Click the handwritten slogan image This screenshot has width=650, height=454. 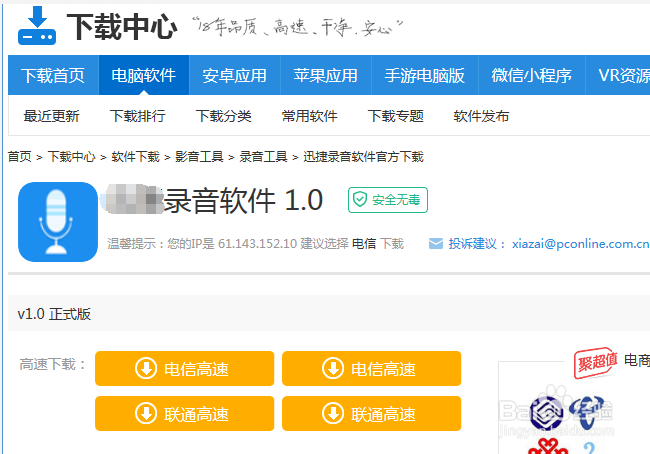pos(297,27)
